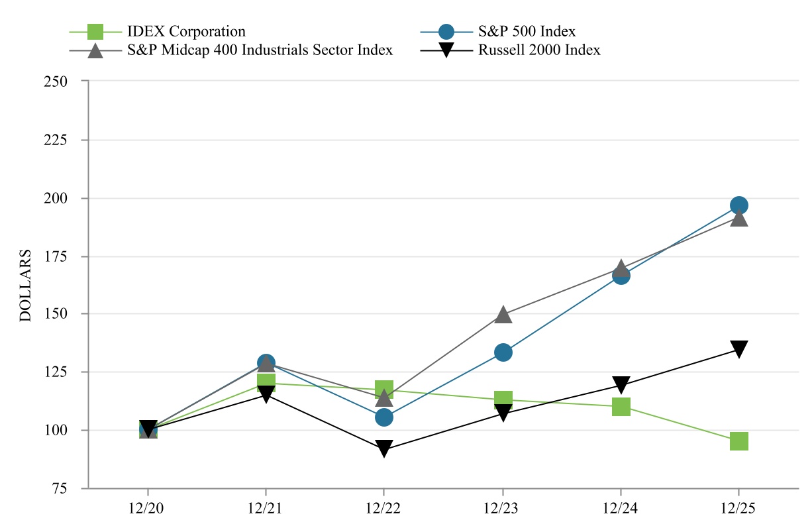Click the Russell 2000 triangle at 12/25
Viewport: 812px width, 530px height.
[738, 348]
